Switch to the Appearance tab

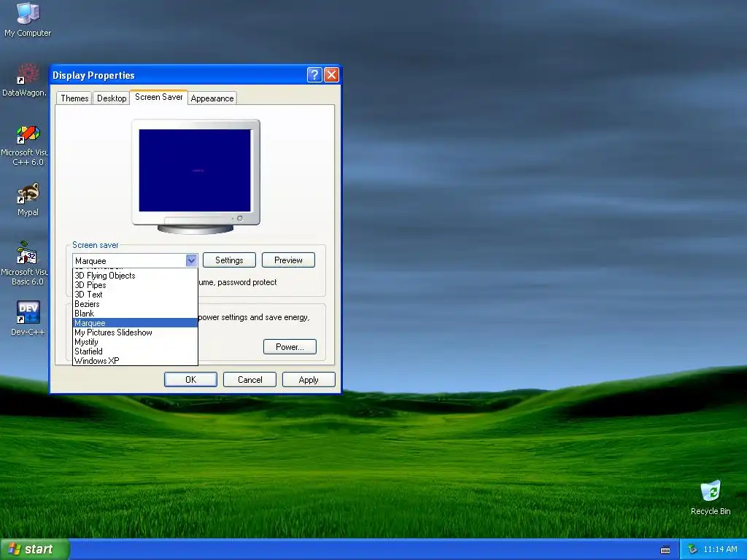pos(212,98)
